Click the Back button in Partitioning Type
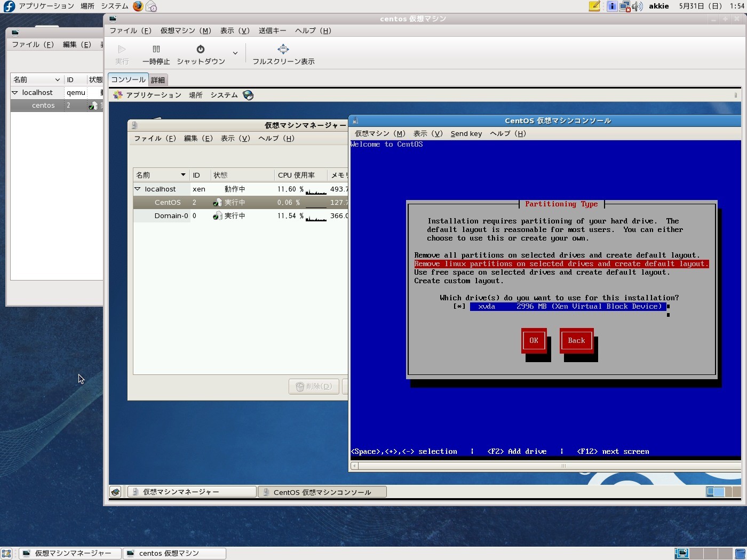747x560 pixels. tap(577, 341)
